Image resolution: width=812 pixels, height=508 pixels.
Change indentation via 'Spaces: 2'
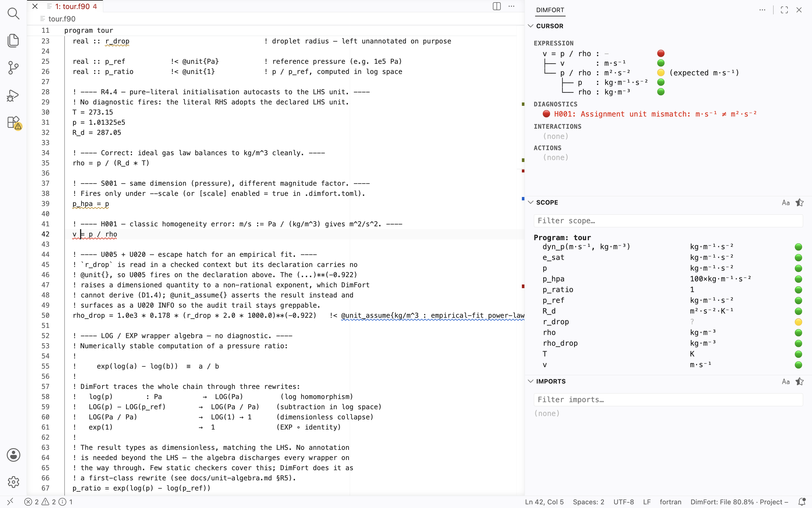pyautogui.click(x=588, y=502)
